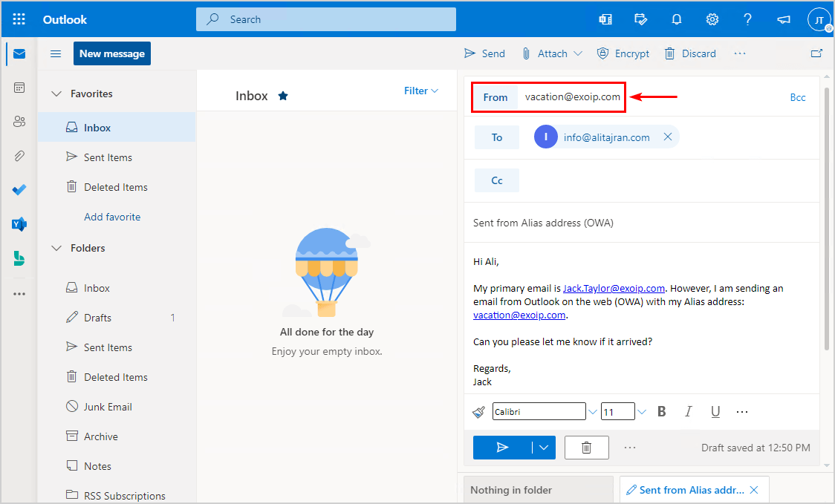This screenshot has width=835, height=504.
Task: Apply underline formatting
Action: (715, 411)
